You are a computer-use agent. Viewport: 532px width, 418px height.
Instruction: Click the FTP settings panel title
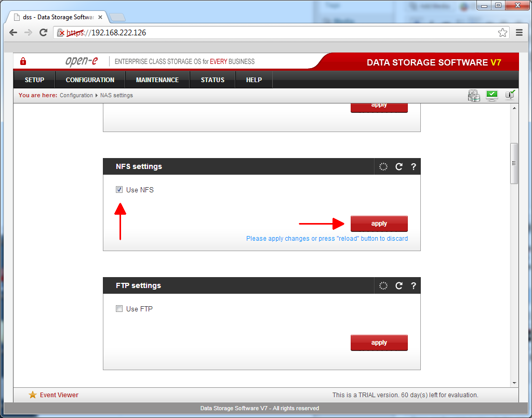tap(138, 286)
